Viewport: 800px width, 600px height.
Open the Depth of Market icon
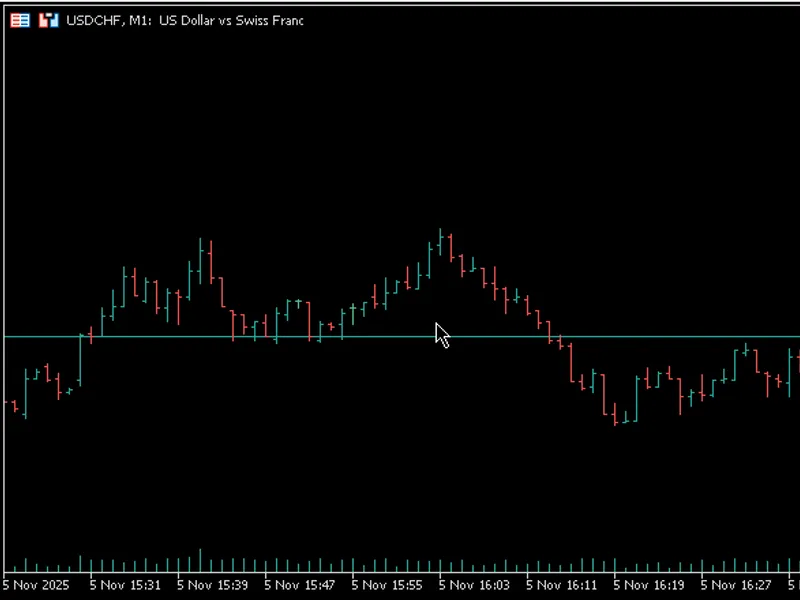[x=20, y=20]
